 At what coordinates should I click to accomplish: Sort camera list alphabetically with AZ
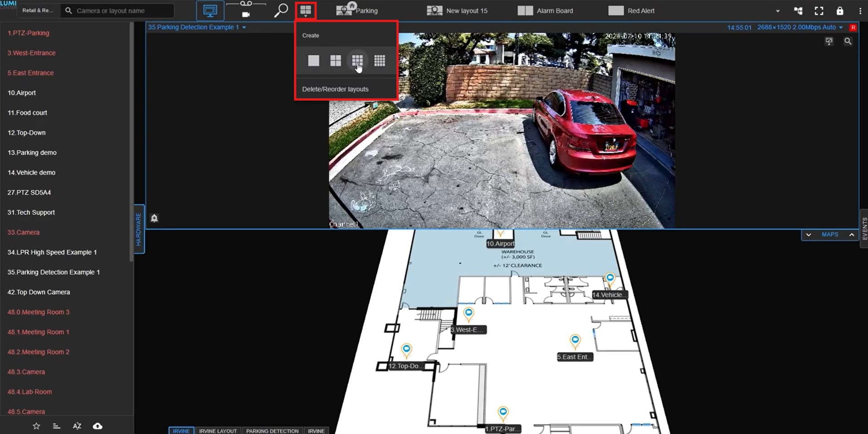click(x=77, y=426)
